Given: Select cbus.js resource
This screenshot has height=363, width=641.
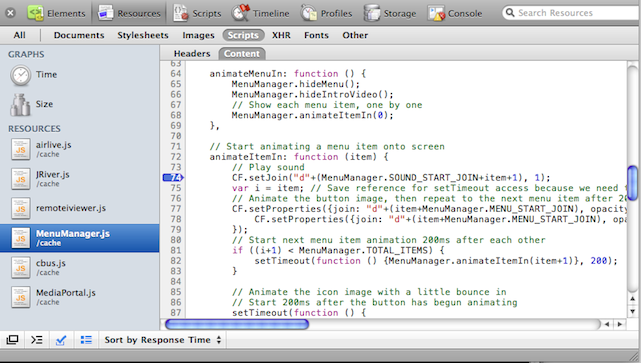Looking at the screenshot, I should [80, 267].
